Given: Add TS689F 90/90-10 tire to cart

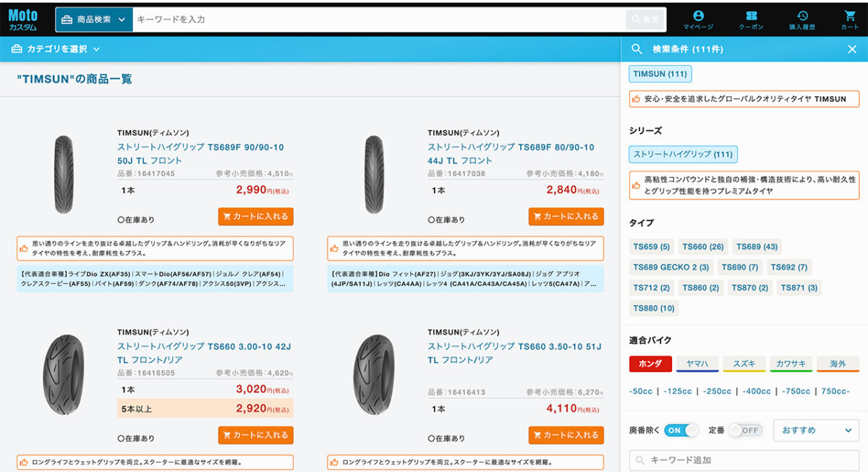Looking at the screenshot, I should [255, 216].
